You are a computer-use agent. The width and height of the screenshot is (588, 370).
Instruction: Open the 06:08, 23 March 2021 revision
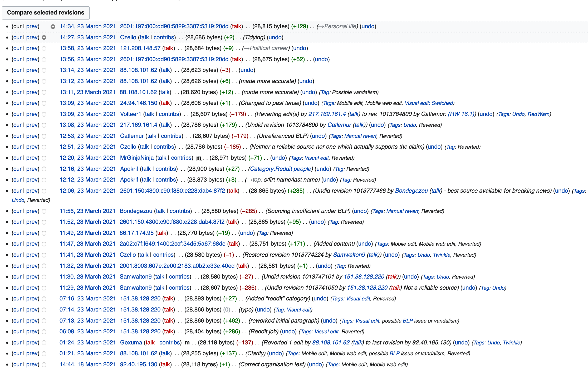click(87, 332)
